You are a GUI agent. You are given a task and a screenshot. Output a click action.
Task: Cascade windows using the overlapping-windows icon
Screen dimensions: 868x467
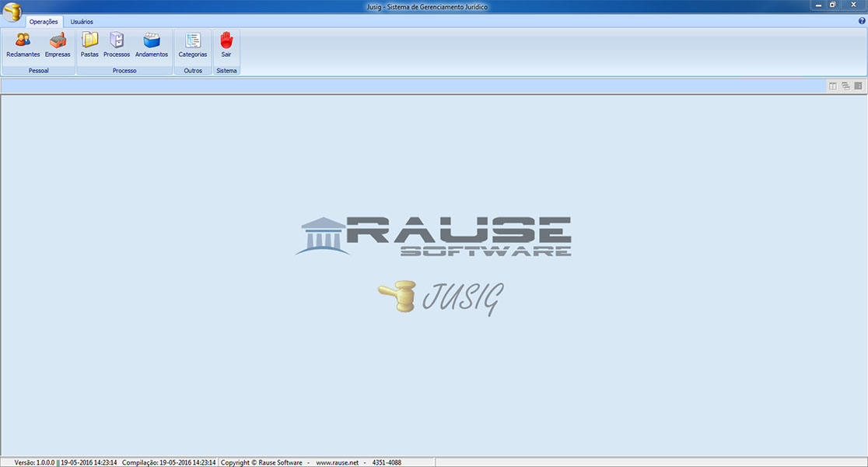(846, 86)
